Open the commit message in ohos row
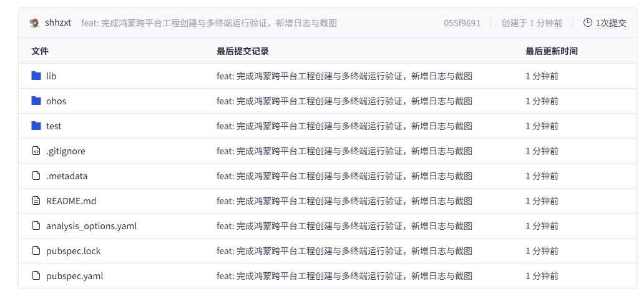Screen dimensions: 644x301 [344, 101]
